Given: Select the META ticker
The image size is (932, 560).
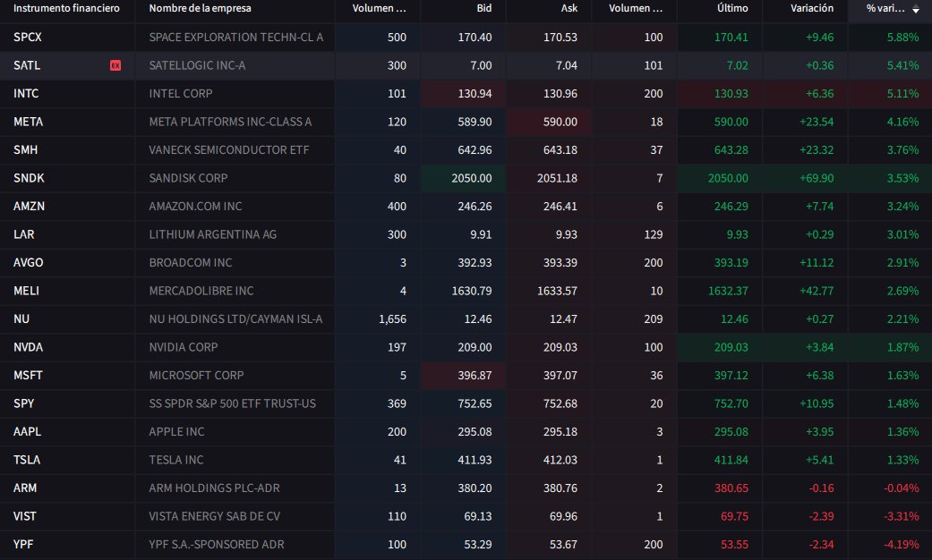Looking at the screenshot, I should point(28,122).
